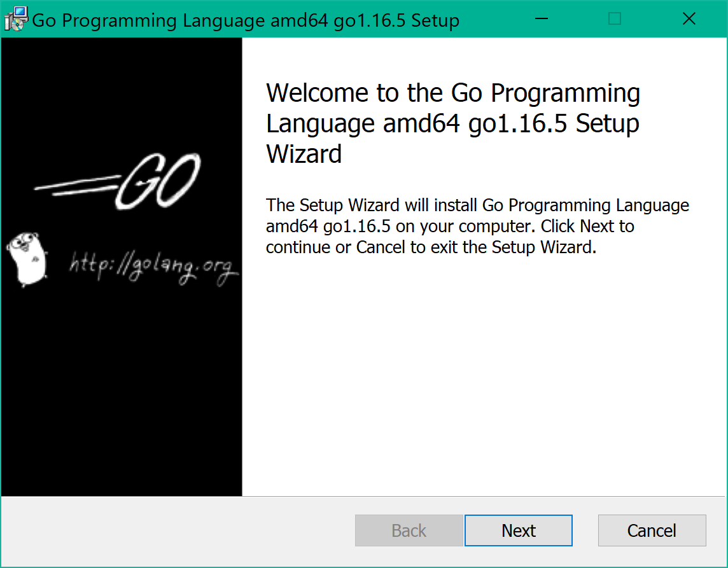The height and width of the screenshot is (568, 728).
Task: Minimize the Go Setup window
Action: [542, 19]
